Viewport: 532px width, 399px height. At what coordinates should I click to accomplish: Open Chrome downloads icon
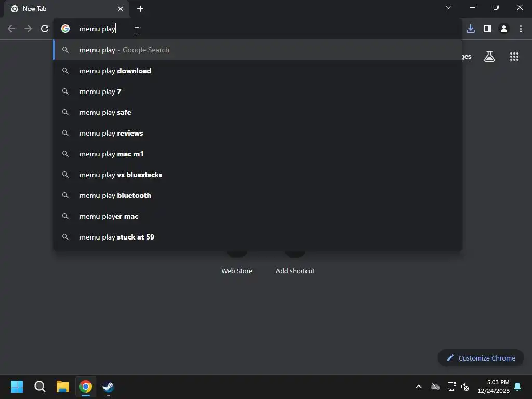click(471, 29)
